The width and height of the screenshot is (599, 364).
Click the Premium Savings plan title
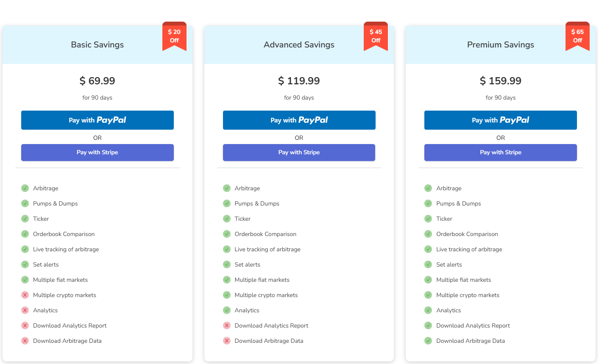(500, 45)
